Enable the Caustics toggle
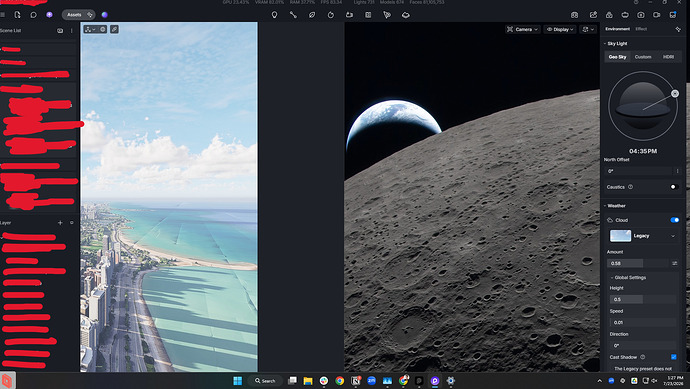690x389 pixels. click(674, 187)
